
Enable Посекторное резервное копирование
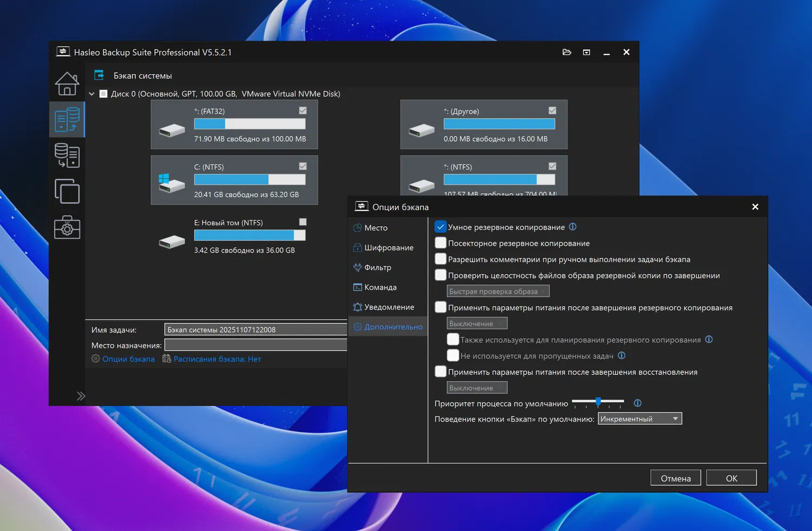point(441,243)
